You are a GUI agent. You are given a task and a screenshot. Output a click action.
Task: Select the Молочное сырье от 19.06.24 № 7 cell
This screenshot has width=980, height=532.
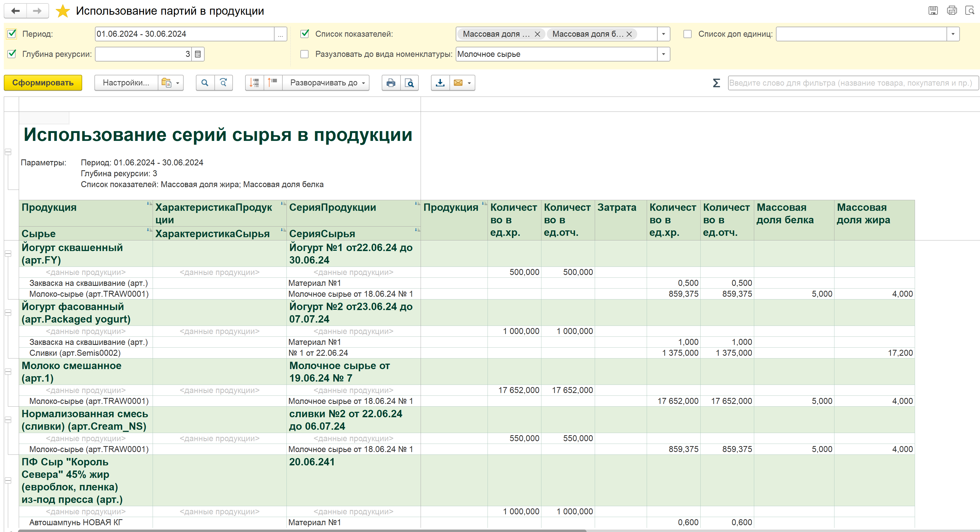[353, 372]
